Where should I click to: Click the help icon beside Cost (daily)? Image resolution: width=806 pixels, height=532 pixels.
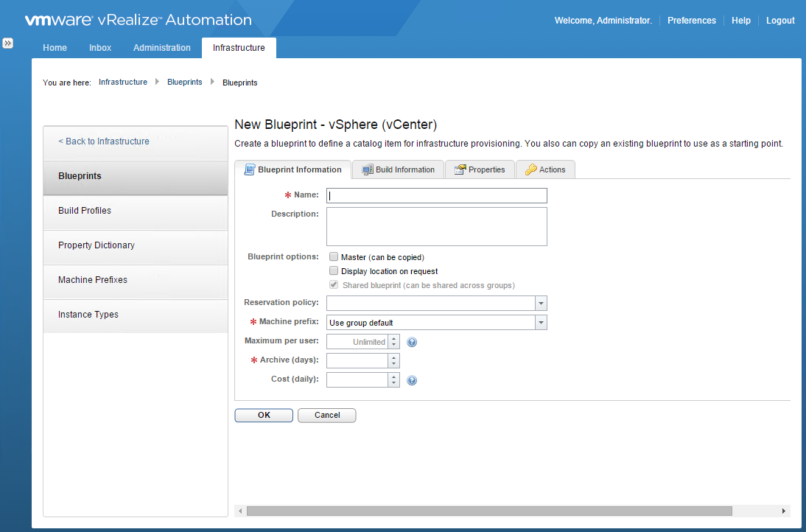[x=412, y=380]
